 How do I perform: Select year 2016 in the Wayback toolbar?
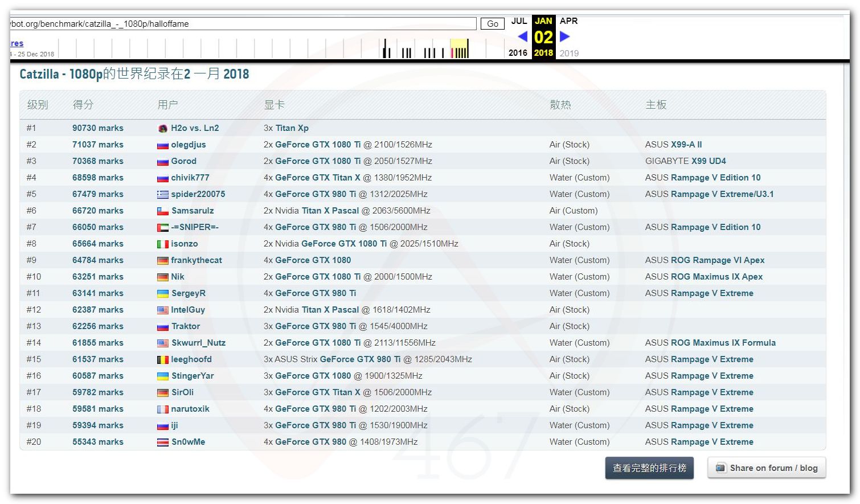point(518,53)
